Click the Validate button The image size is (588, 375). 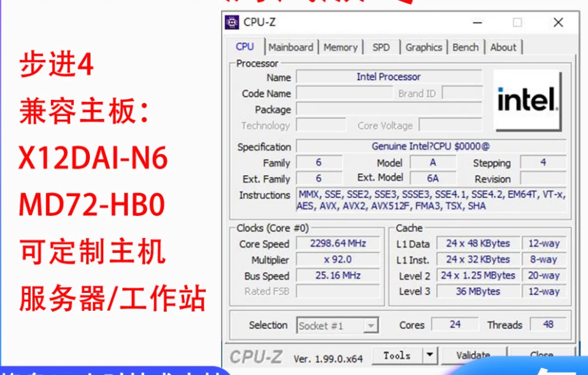tap(474, 355)
